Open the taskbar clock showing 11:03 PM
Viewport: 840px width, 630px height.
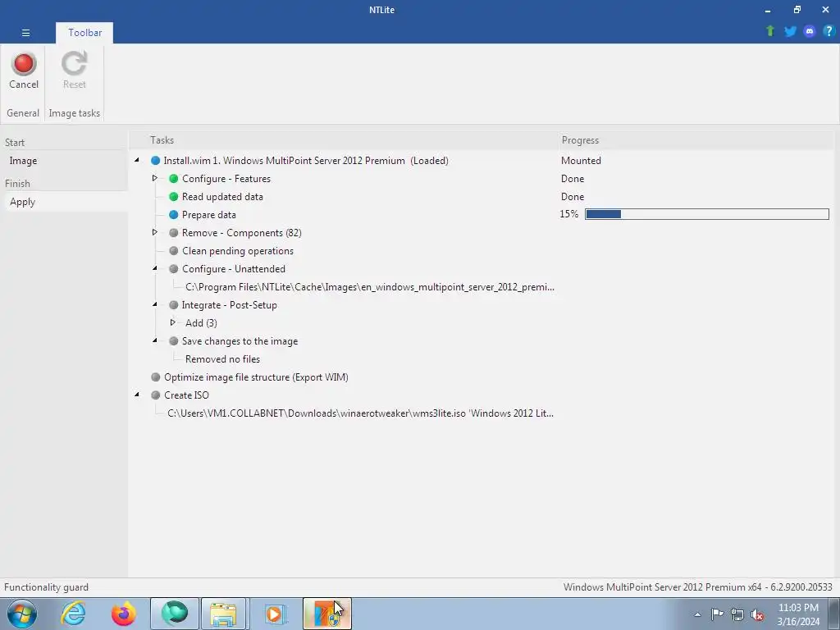click(x=798, y=614)
